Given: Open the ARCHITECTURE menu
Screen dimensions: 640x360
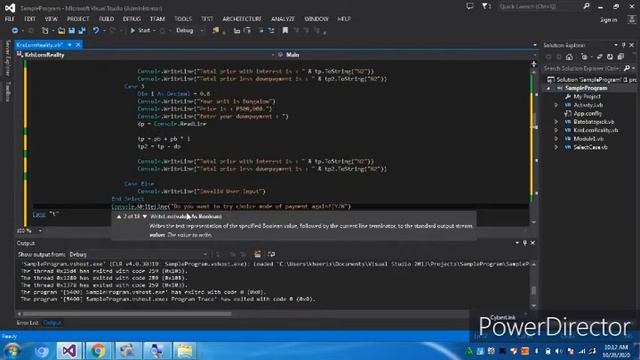Looking at the screenshot, I should point(242,19).
